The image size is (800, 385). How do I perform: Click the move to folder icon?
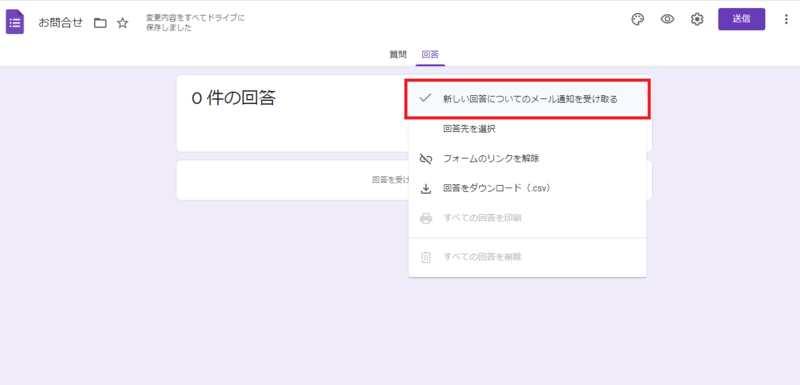(x=100, y=23)
